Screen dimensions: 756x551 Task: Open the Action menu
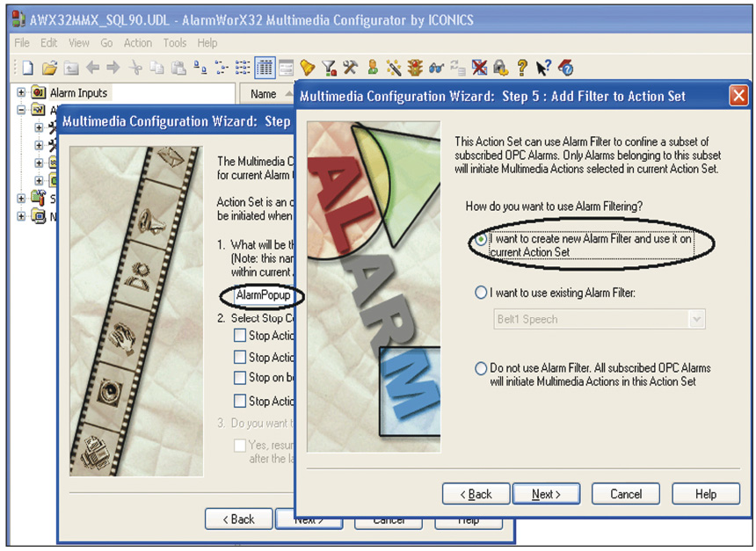coord(138,43)
